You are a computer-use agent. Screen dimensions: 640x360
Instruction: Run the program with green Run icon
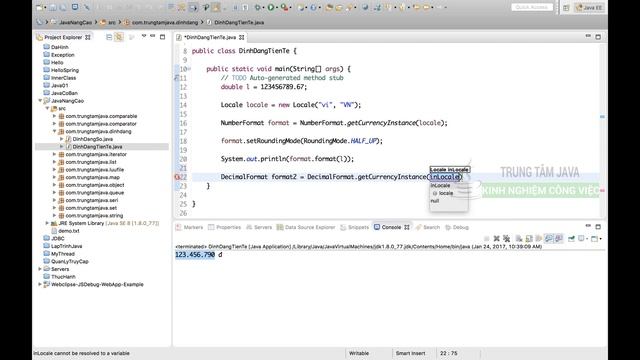271,7
